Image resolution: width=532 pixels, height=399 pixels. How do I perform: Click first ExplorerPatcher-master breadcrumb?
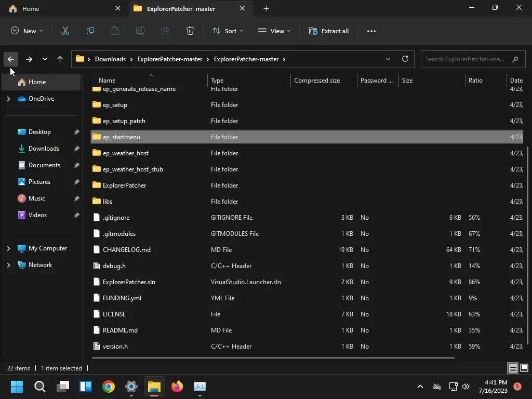(x=170, y=59)
